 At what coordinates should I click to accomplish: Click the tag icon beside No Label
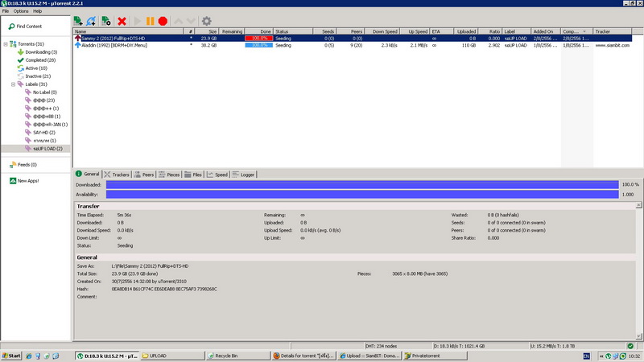point(28,92)
